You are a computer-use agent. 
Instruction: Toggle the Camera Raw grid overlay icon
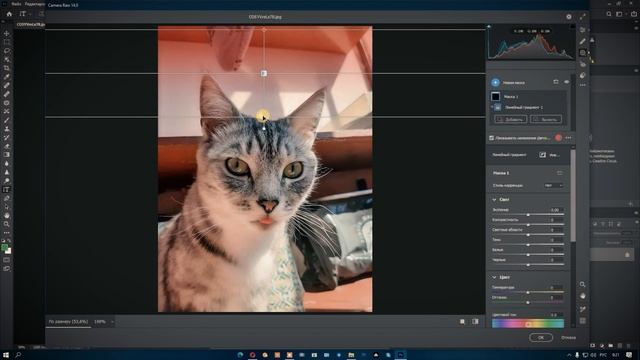582,321
